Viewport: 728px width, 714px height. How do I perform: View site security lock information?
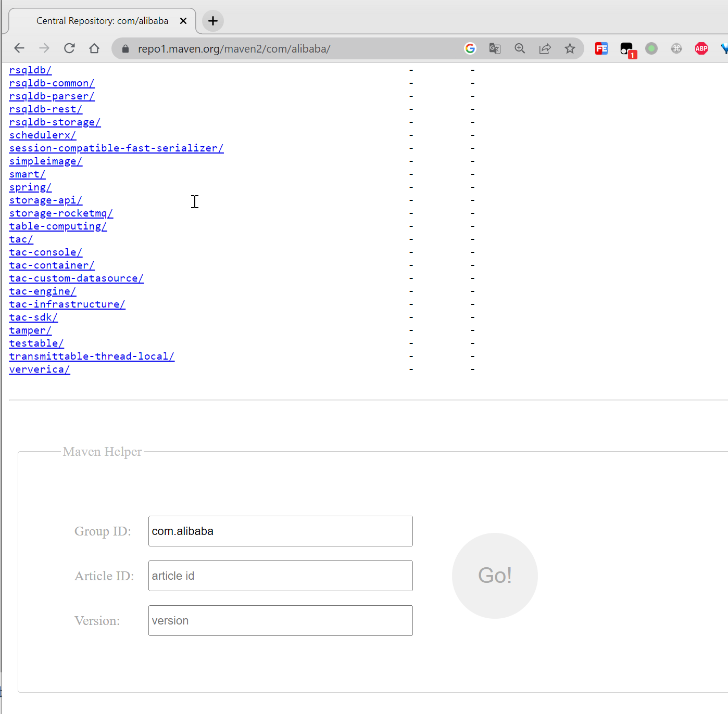[125, 48]
